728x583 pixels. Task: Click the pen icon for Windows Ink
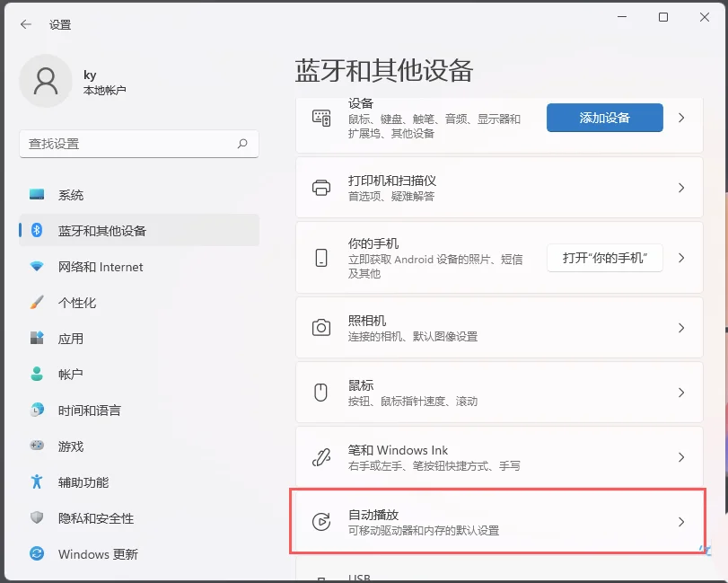pos(321,457)
